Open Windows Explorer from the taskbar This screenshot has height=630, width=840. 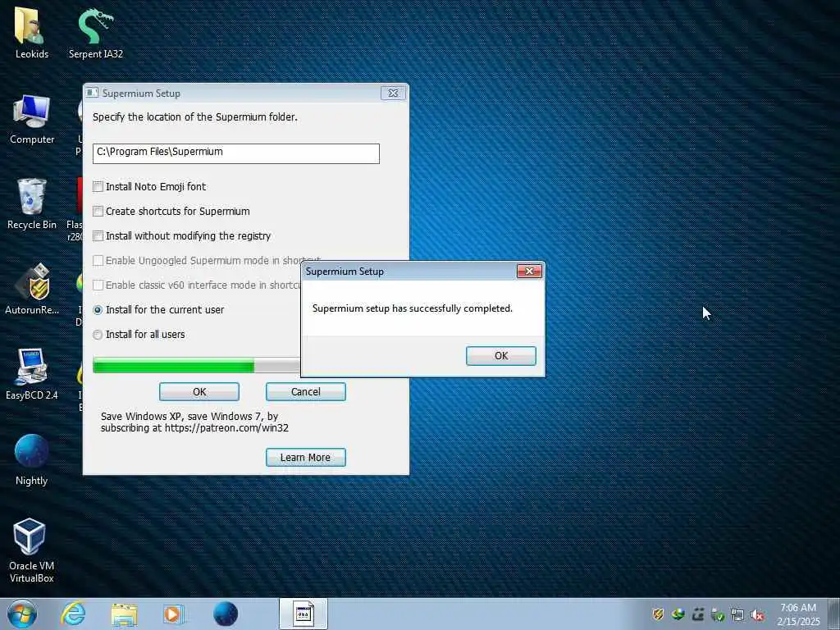(125, 614)
